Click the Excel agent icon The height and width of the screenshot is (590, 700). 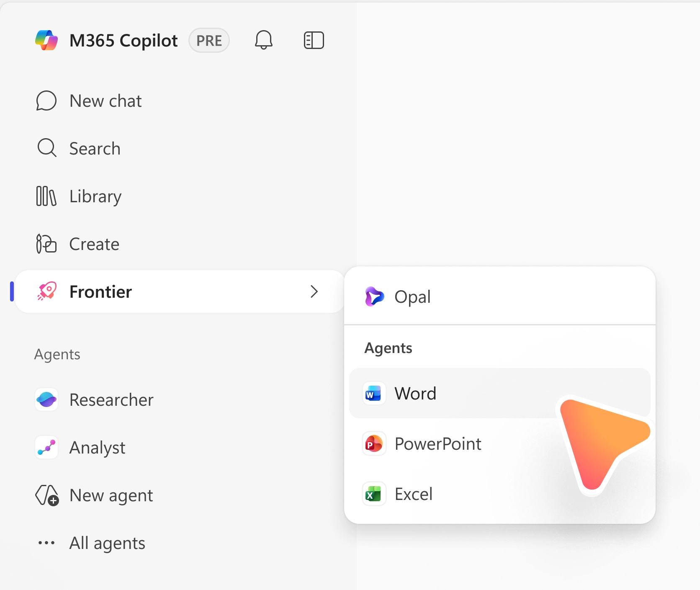click(x=373, y=494)
